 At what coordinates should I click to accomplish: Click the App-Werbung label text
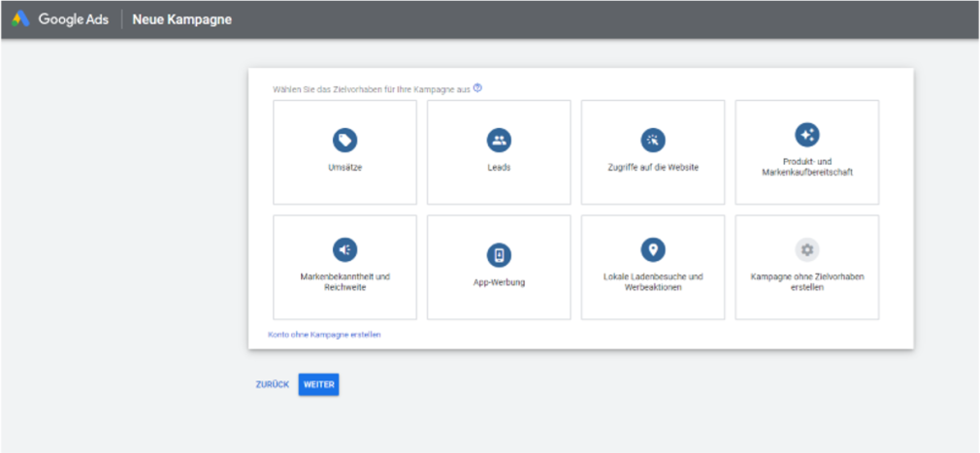click(x=499, y=282)
